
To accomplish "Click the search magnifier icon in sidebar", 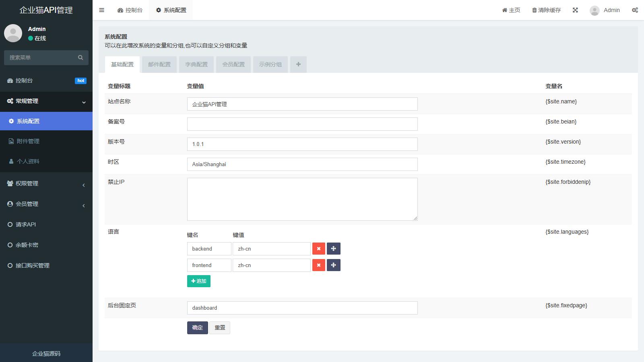I will point(80,58).
